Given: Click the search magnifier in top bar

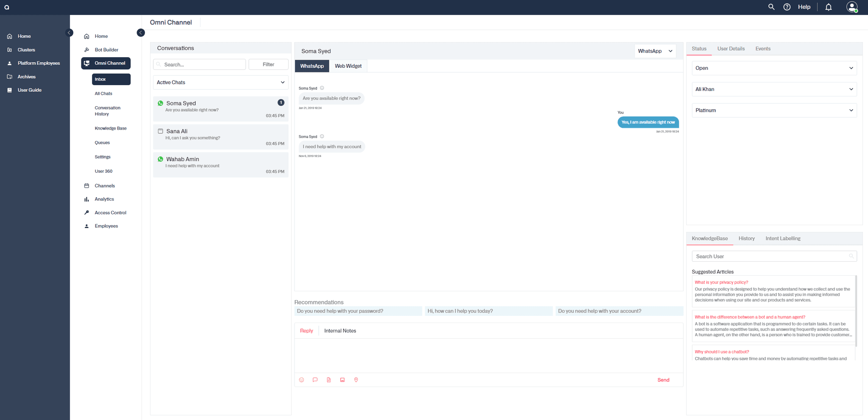Looking at the screenshot, I should [x=771, y=7].
